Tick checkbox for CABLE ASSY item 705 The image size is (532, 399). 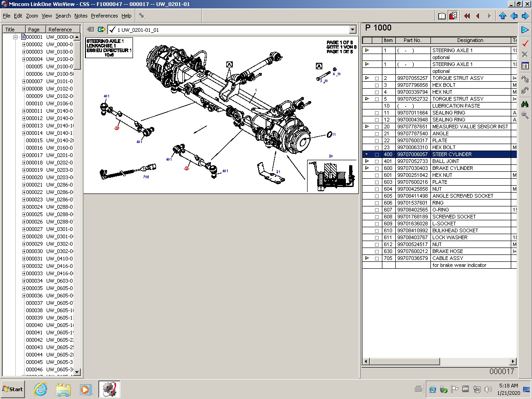point(377,259)
